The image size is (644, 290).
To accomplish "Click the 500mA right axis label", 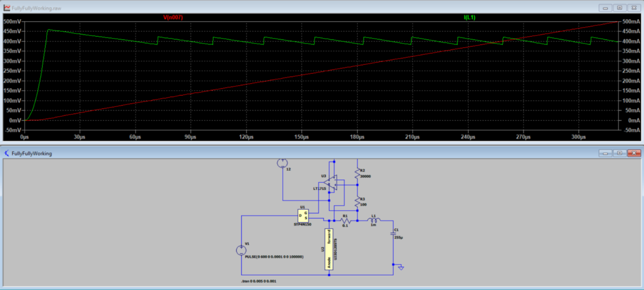I will tap(631, 22).
